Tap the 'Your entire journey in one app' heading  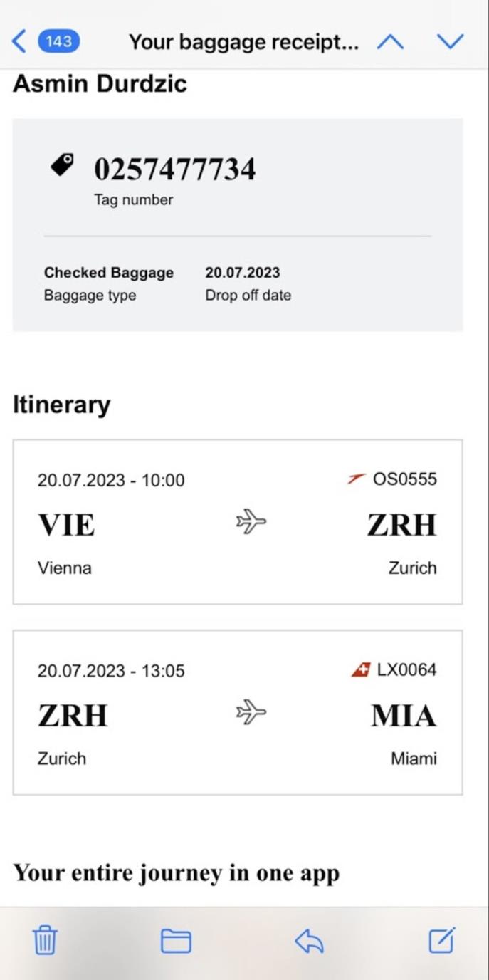coord(176,872)
